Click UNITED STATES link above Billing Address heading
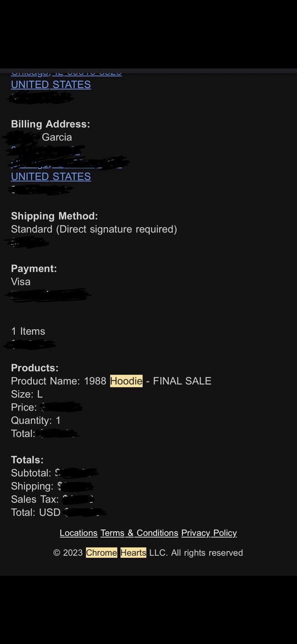The height and width of the screenshot is (644, 297). (x=51, y=85)
